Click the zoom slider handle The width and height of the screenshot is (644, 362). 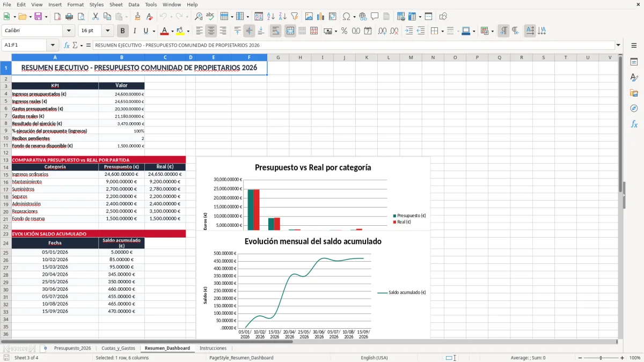pyautogui.click(x=601, y=358)
